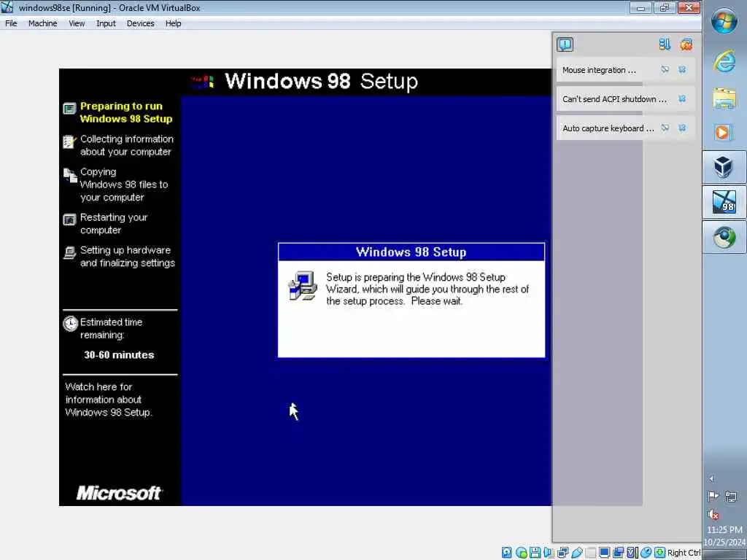Switch to the windows98se VM taskbar button
Viewport: 747px width, 560px height.
point(724,202)
